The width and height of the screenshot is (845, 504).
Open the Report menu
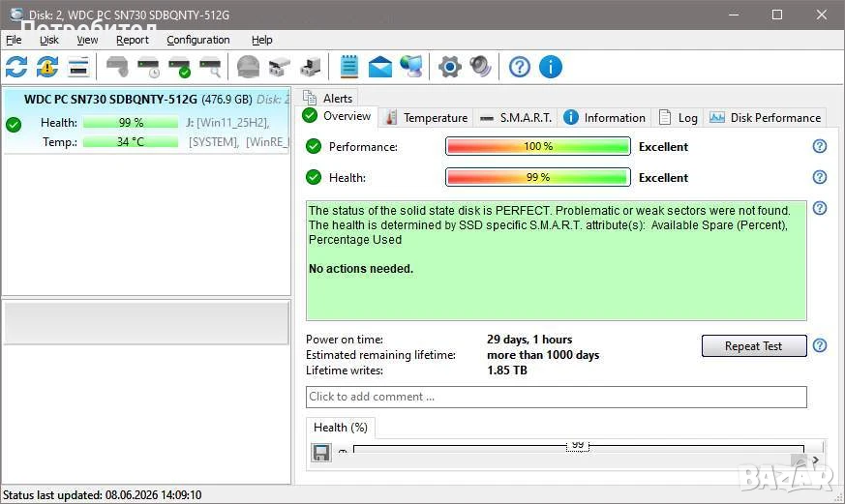point(132,40)
